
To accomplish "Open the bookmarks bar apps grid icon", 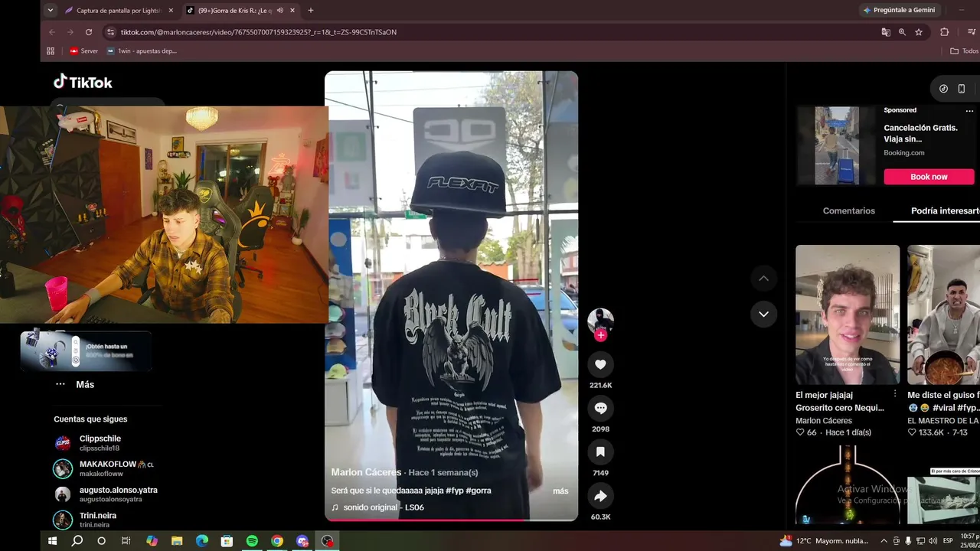I will pos(51,51).
